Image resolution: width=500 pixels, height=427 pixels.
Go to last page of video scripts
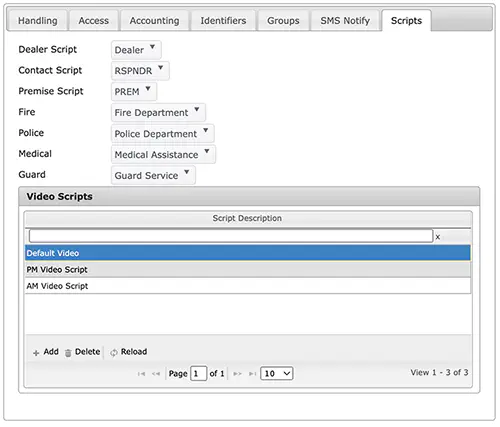pyautogui.click(x=252, y=374)
